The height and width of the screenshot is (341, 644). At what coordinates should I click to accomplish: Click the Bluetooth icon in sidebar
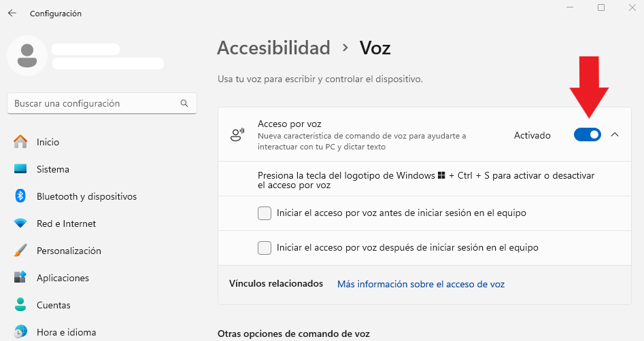point(20,196)
